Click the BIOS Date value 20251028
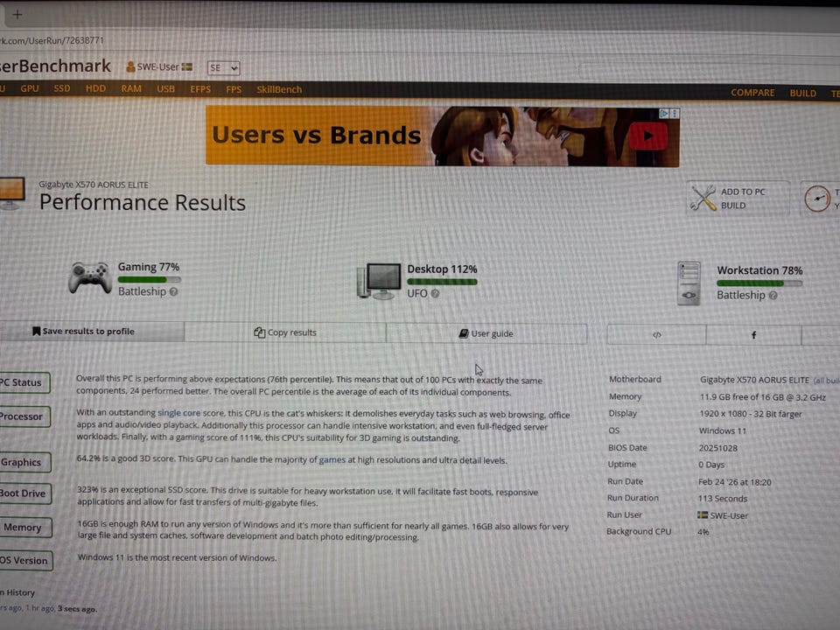The width and height of the screenshot is (840, 630). [x=717, y=448]
